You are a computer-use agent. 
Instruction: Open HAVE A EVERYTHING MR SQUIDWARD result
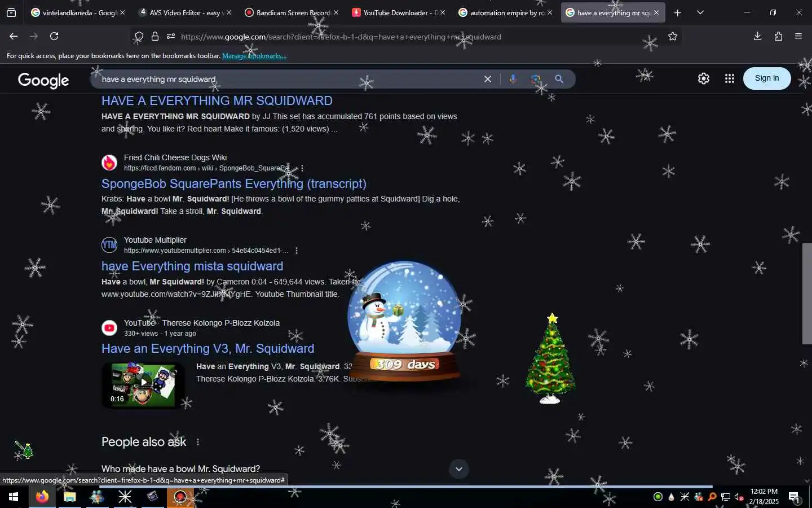[217, 100]
